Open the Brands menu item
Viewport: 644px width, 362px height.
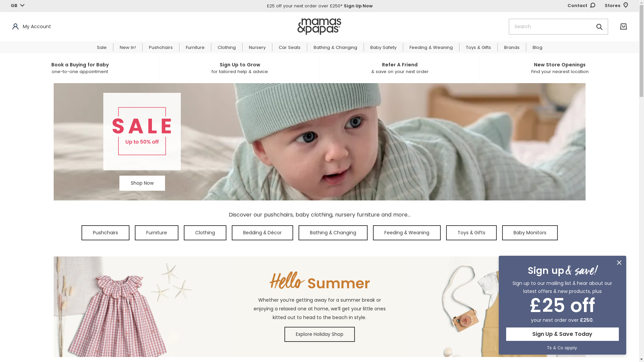tap(512, 48)
